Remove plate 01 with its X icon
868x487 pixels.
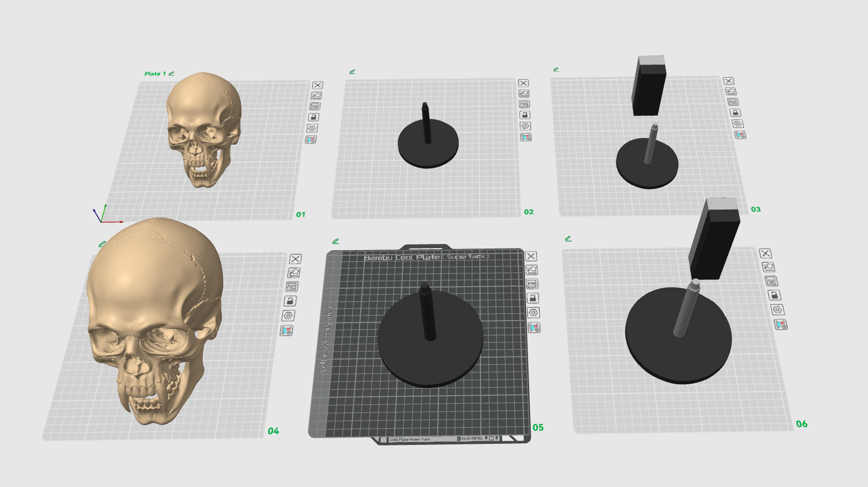pyautogui.click(x=318, y=85)
